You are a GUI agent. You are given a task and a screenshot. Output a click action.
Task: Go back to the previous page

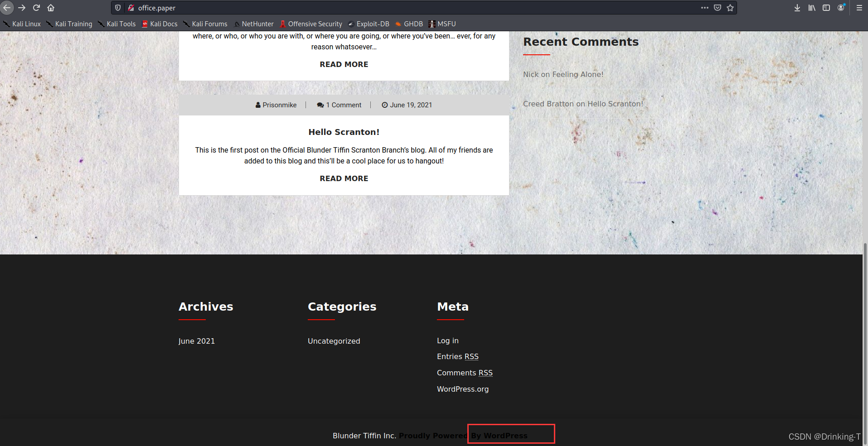(x=7, y=8)
